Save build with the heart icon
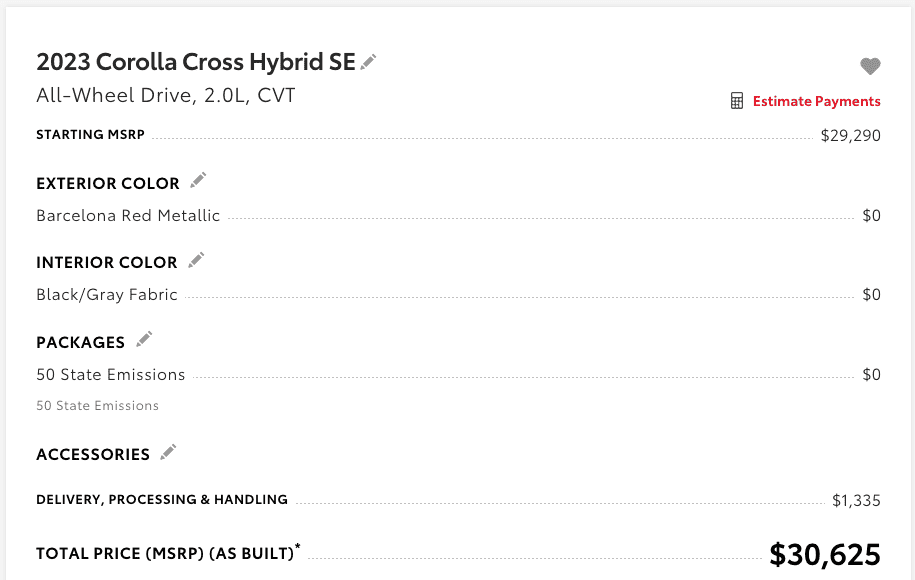915x580 pixels. 870,66
